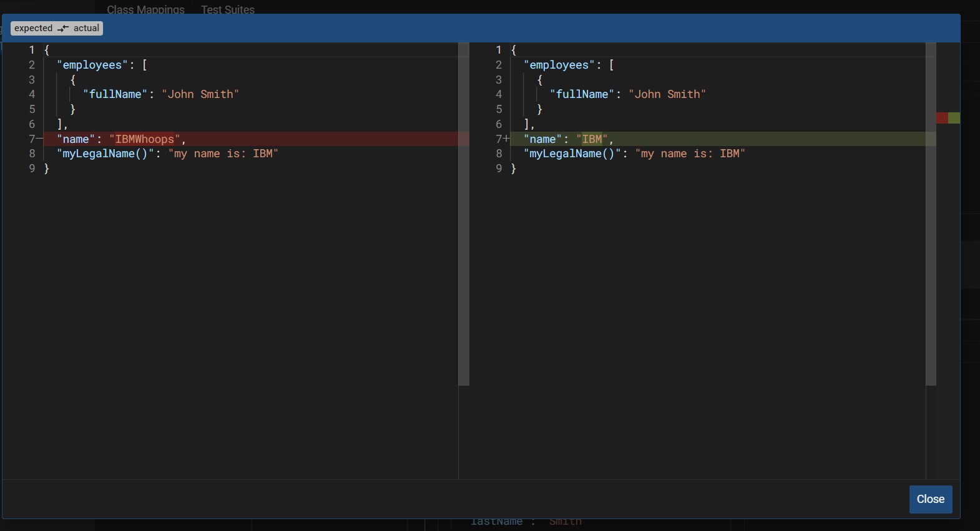Click the expected/actual diff label badge
The height and width of the screenshot is (531, 980).
57,28
